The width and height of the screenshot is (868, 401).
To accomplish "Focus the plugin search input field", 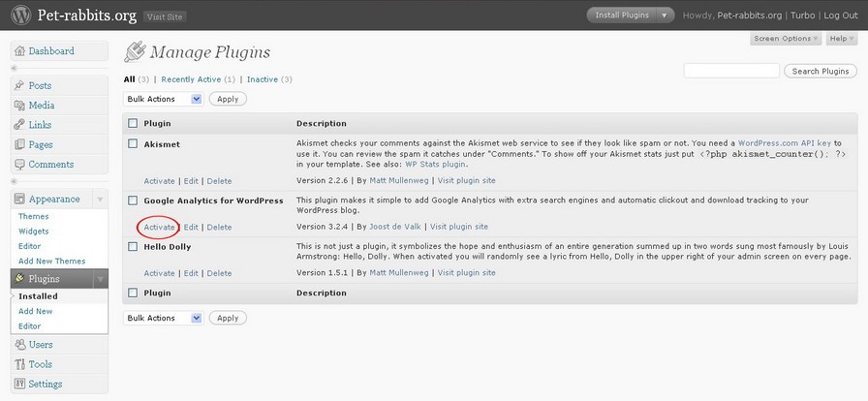I will pos(731,71).
